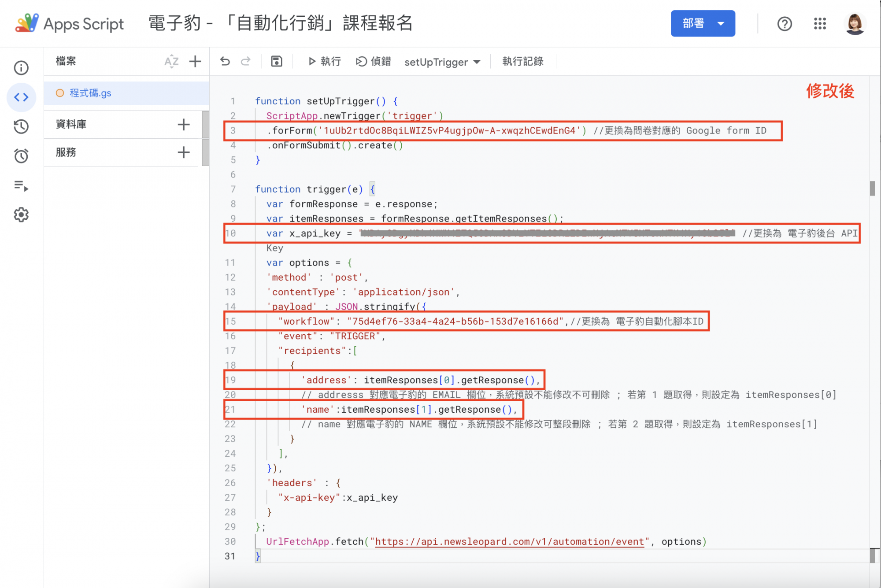Viewport: 881px width, 588px height.
Task: Click the Apps Script logo
Action: [70, 23]
